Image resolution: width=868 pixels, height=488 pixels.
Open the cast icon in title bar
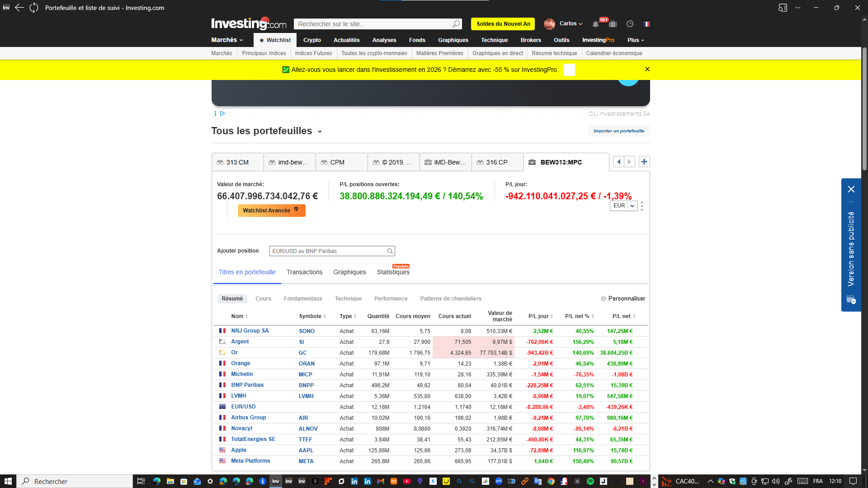[783, 8]
